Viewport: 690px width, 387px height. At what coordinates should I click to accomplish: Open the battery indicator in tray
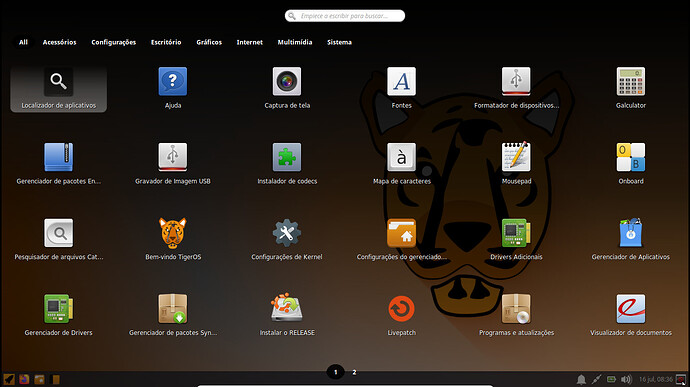(x=611, y=379)
